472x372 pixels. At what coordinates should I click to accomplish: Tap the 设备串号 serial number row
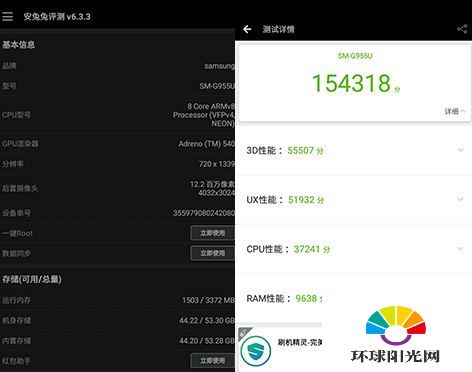117,213
